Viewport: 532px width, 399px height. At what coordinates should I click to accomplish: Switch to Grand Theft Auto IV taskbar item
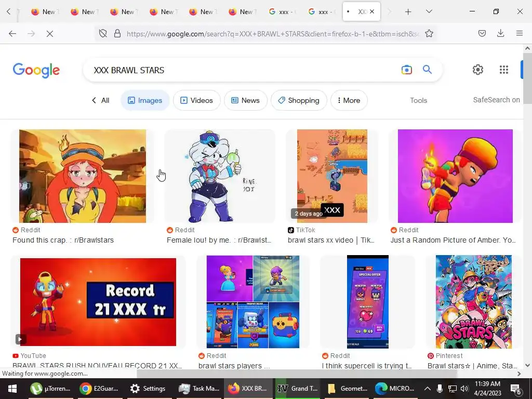pos(298,389)
